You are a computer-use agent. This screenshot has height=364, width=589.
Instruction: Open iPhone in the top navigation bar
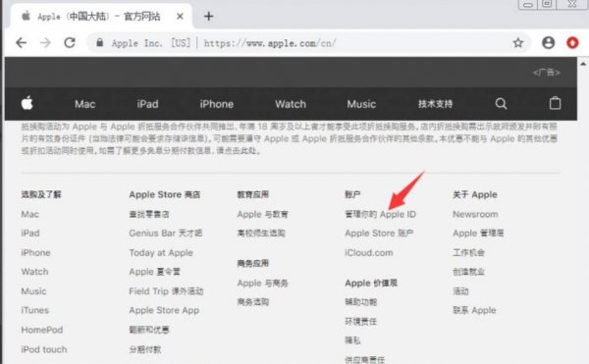click(216, 104)
